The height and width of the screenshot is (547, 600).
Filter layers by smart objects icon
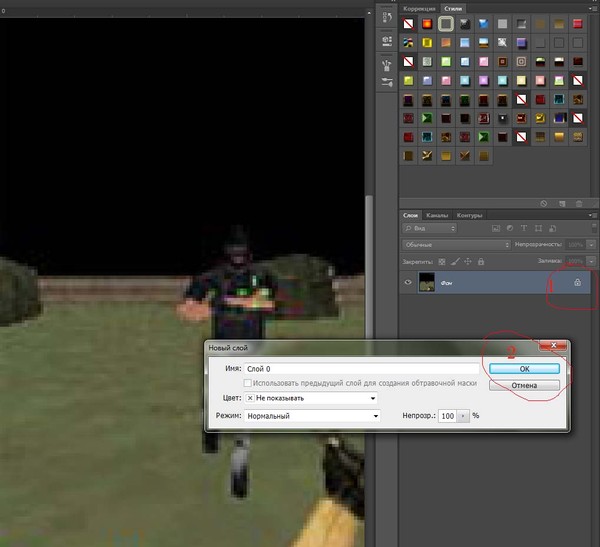coord(552,229)
